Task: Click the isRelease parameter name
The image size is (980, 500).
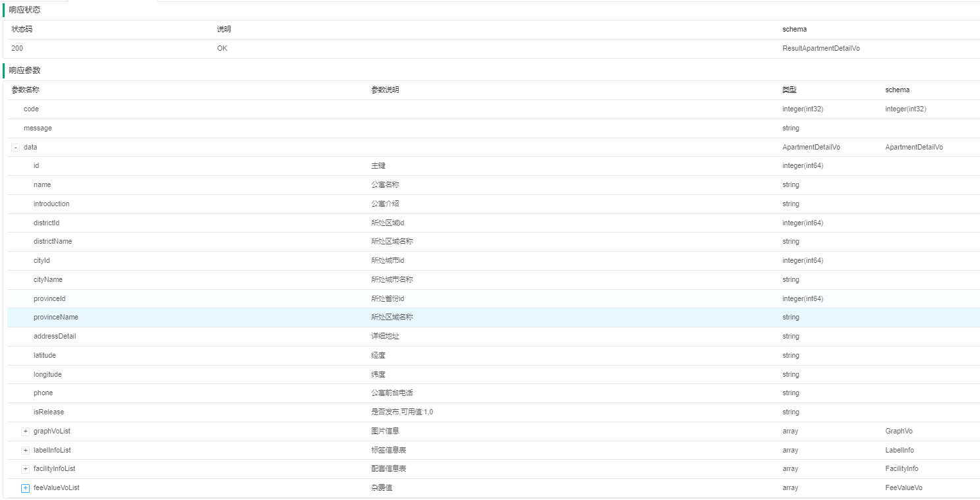Action: [49, 412]
